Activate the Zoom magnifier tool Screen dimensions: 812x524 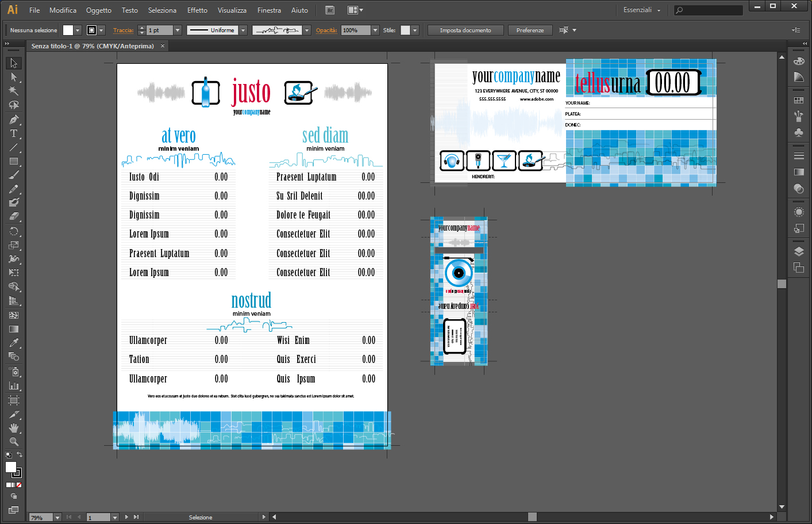click(x=14, y=442)
